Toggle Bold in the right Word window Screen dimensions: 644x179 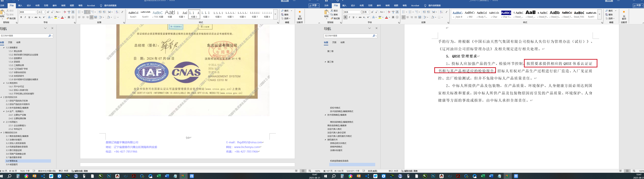coord(345,17)
